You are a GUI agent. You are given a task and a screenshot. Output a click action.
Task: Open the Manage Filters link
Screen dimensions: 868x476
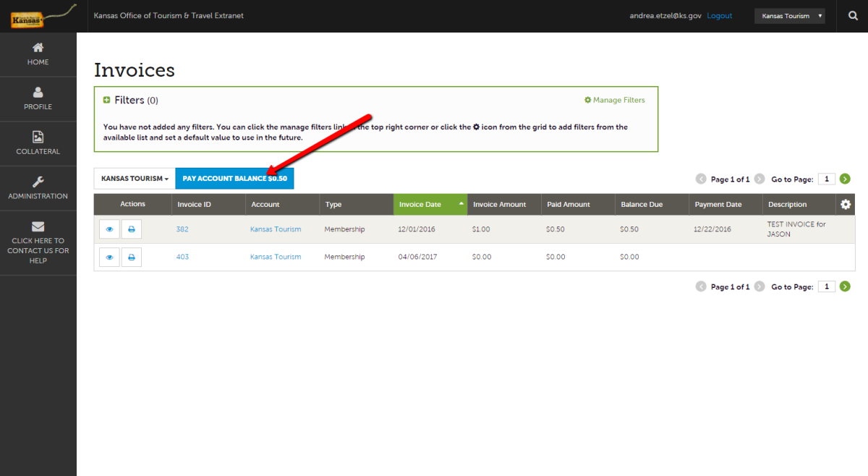(615, 100)
